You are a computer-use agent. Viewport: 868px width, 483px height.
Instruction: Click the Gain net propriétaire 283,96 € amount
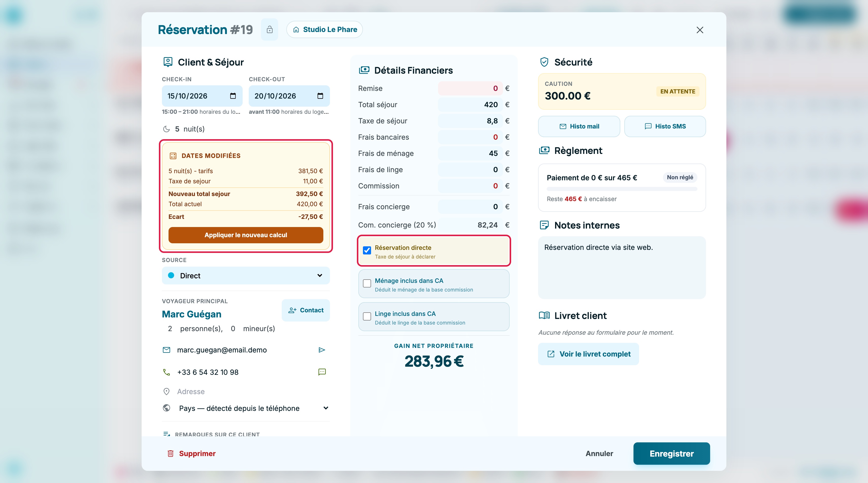[x=434, y=361]
